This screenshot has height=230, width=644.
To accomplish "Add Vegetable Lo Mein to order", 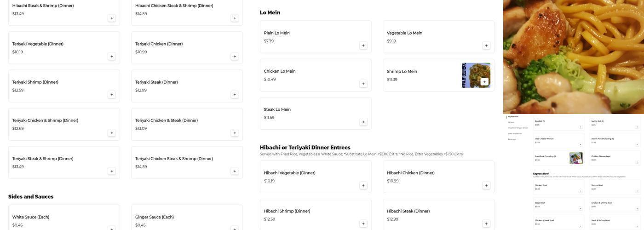I will pos(486,46).
